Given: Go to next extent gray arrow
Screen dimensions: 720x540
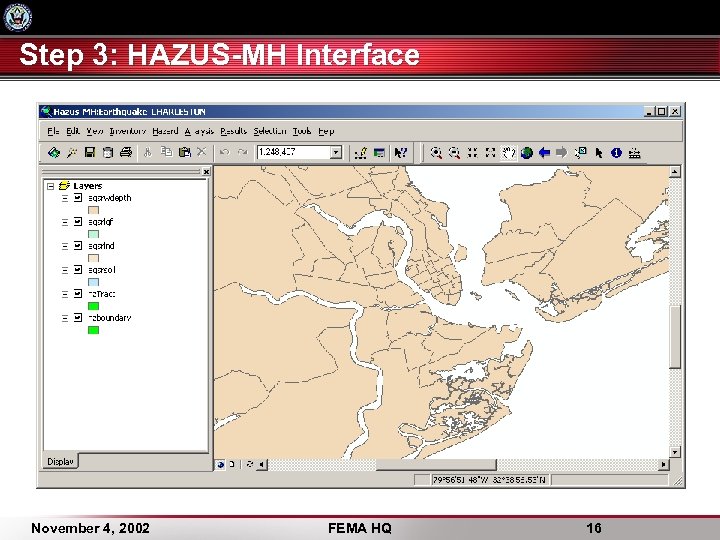Looking at the screenshot, I should (x=562, y=152).
